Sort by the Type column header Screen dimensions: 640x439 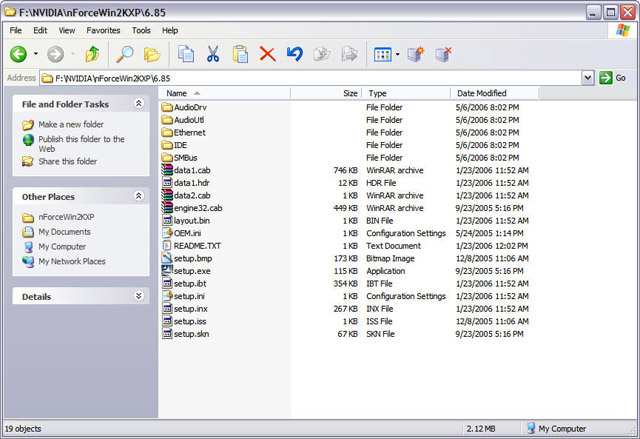406,93
